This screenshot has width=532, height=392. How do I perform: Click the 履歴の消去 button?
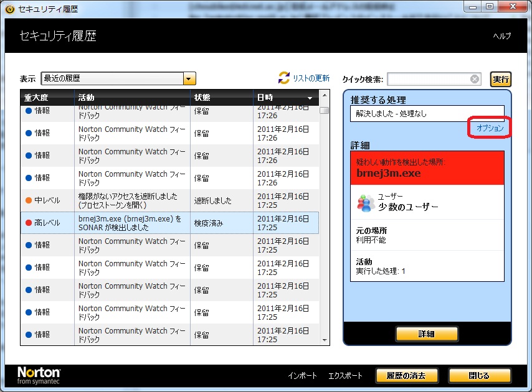(x=406, y=375)
